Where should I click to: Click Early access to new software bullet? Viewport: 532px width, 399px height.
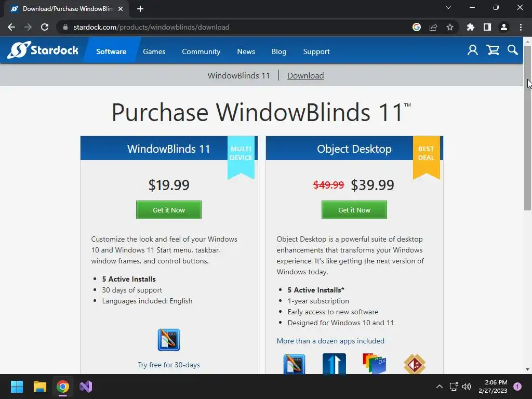coord(333,312)
